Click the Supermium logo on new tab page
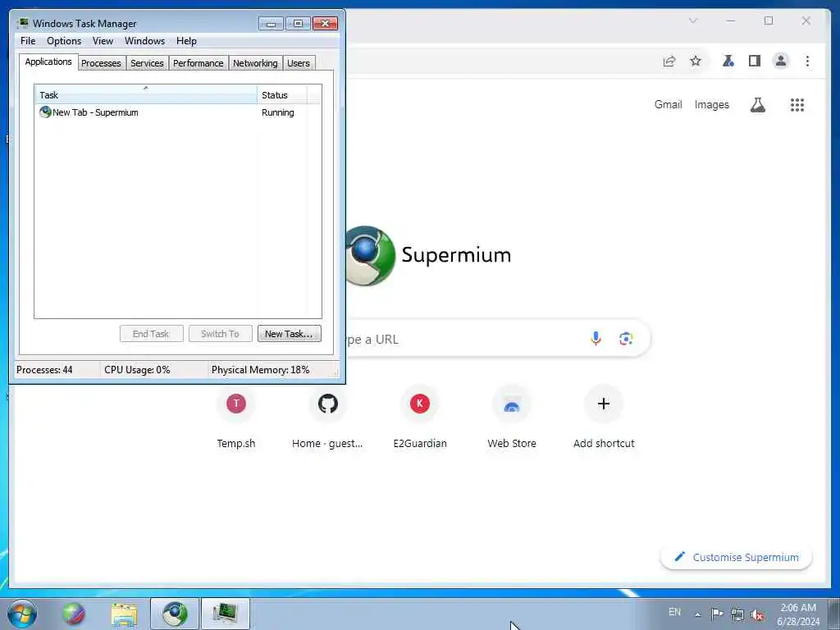The height and width of the screenshot is (630, 840). pos(427,256)
